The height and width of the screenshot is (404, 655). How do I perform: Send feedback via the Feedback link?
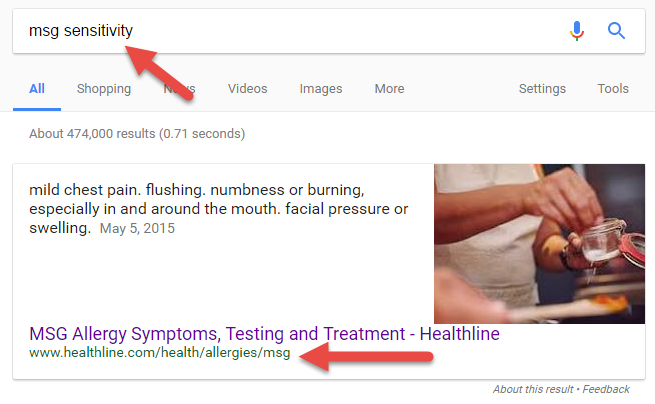607,389
